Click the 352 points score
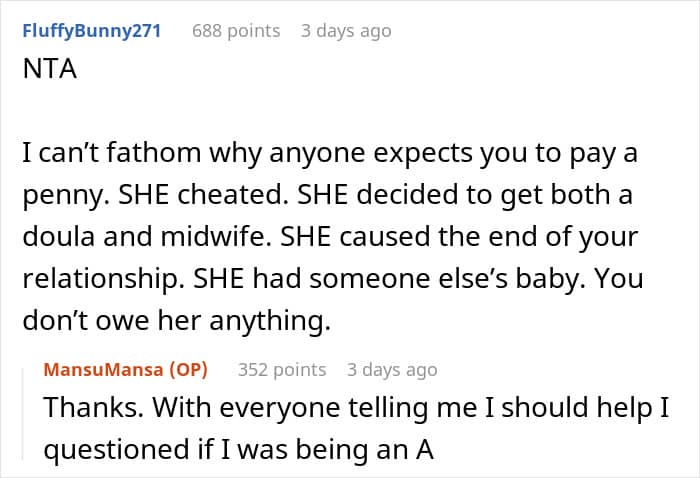The height and width of the screenshot is (478, 700). [282, 370]
